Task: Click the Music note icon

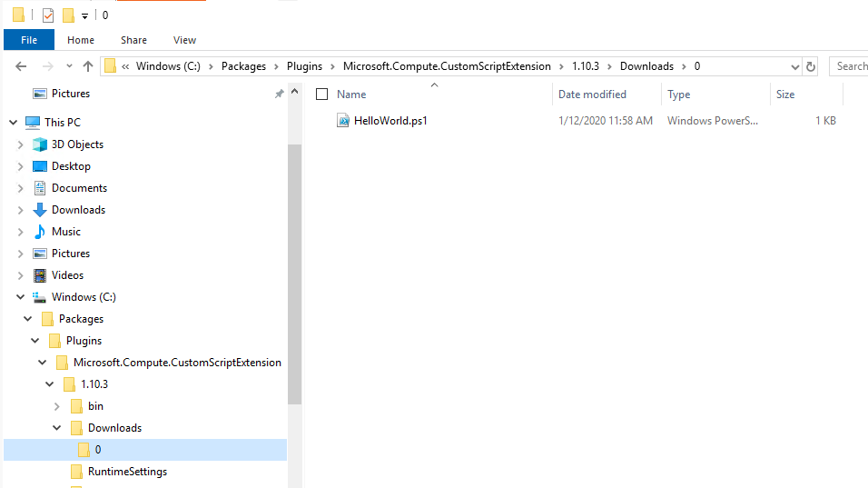Action: [x=40, y=232]
